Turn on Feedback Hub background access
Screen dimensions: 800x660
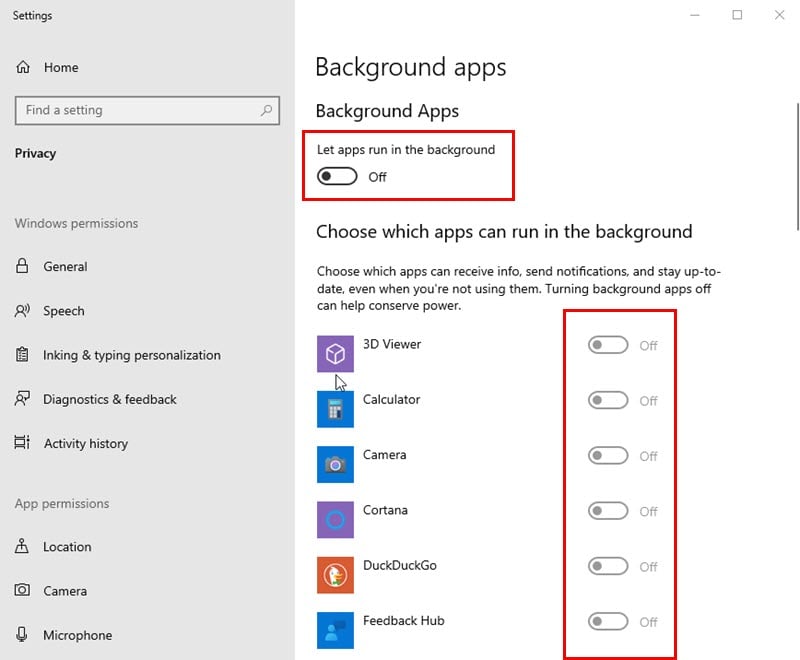(x=608, y=622)
